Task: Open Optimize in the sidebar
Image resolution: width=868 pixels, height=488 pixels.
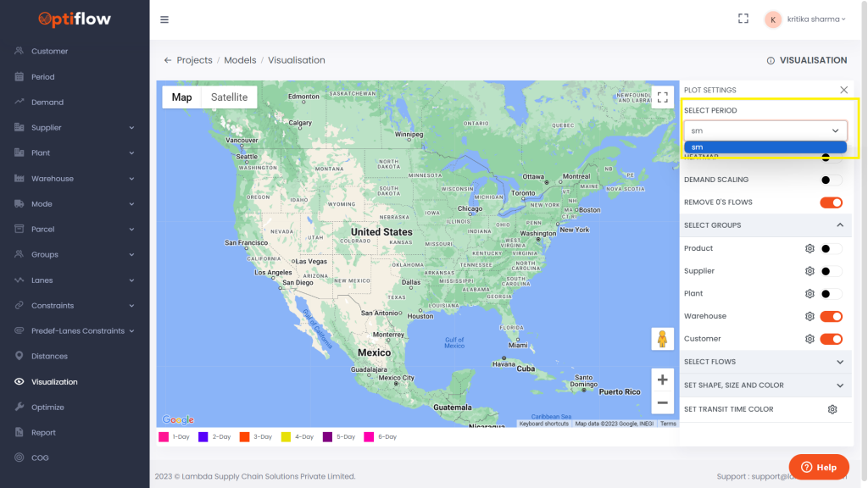Action: pos(47,408)
